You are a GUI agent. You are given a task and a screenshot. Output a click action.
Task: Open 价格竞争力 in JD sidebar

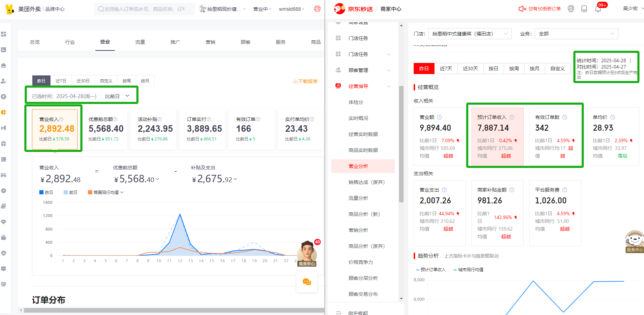click(x=361, y=262)
